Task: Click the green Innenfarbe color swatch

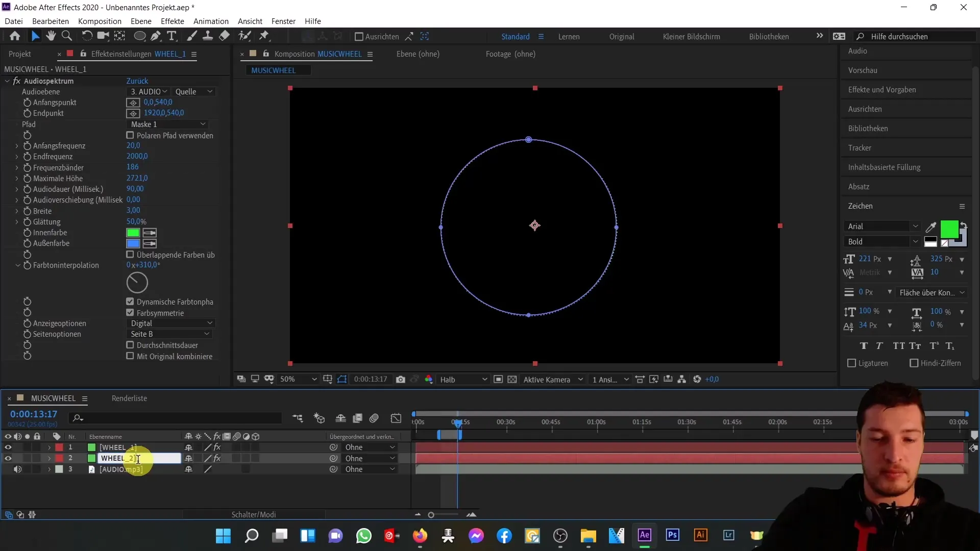Action: coord(133,233)
